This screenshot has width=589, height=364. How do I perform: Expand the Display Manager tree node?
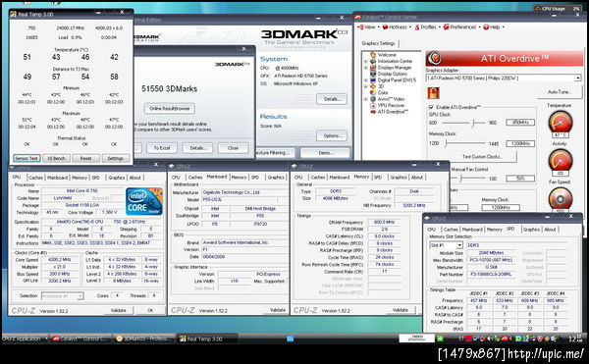[x=365, y=68]
